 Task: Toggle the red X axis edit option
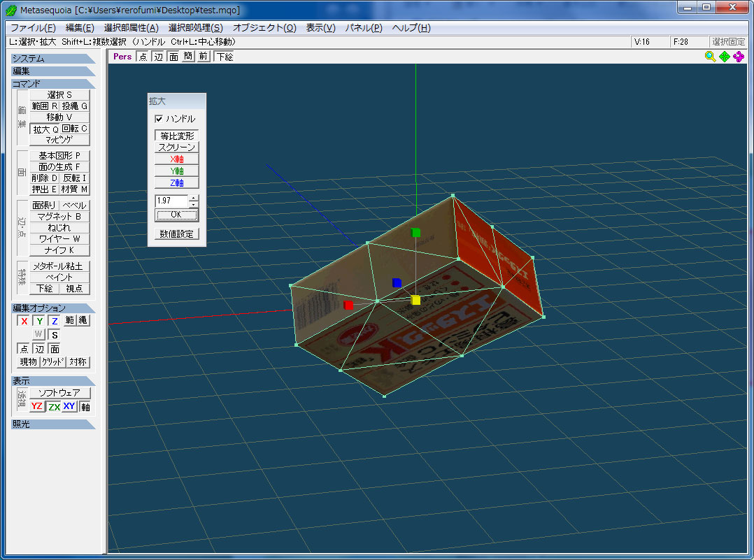pyautogui.click(x=24, y=321)
